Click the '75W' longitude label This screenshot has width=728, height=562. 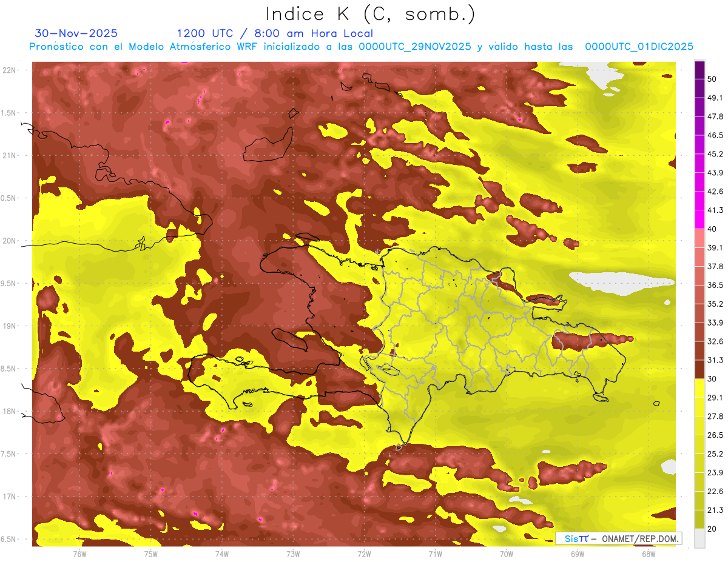[151, 554]
